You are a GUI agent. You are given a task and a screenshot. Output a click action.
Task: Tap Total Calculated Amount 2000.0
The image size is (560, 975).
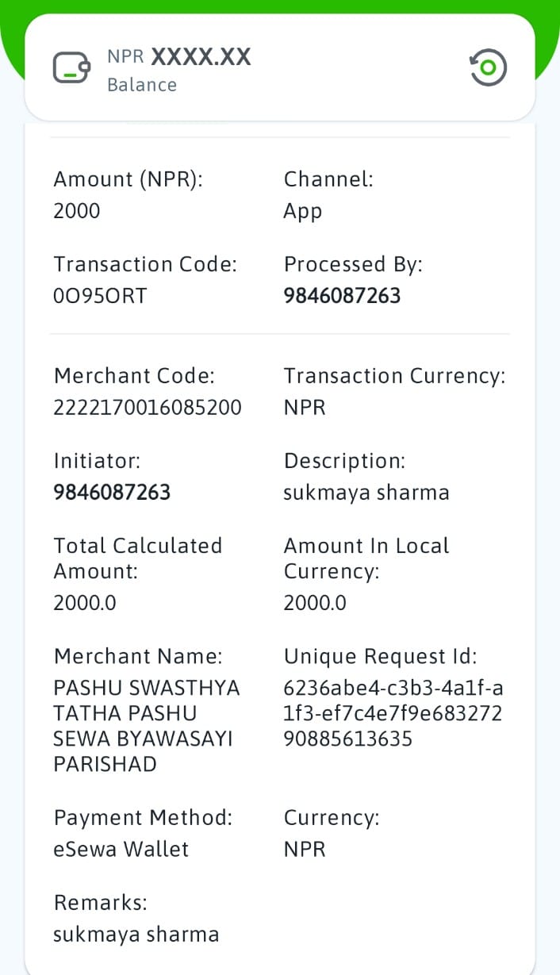pos(85,604)
